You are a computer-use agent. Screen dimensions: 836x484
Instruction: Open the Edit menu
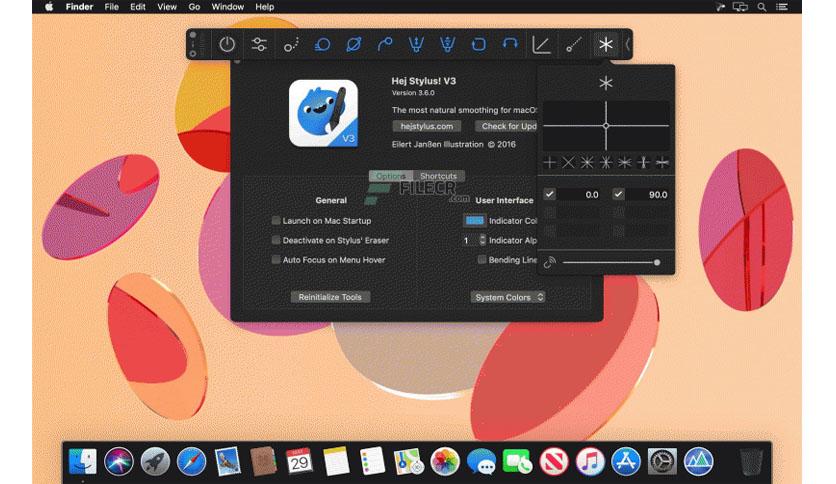coord(138,7)
